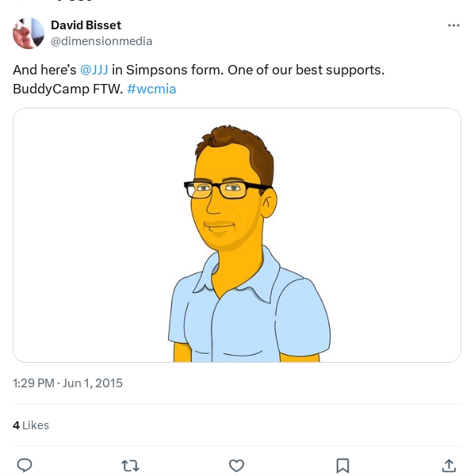Click the tweet text body
The image size is (474, 476).
(x=199, y=79)
